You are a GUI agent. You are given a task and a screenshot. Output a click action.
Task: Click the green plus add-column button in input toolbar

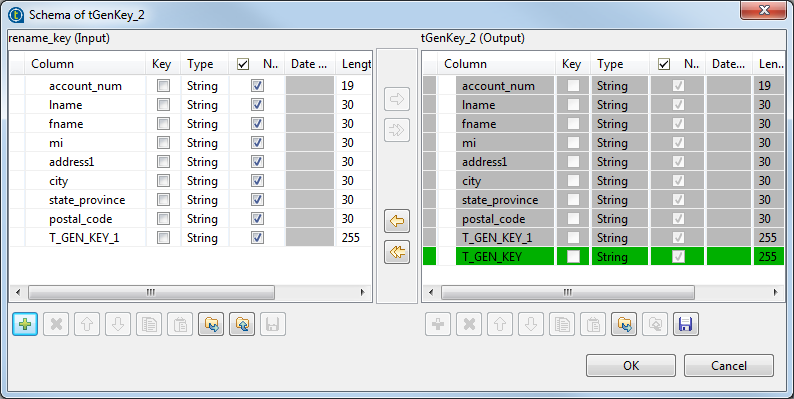point(25,324)
